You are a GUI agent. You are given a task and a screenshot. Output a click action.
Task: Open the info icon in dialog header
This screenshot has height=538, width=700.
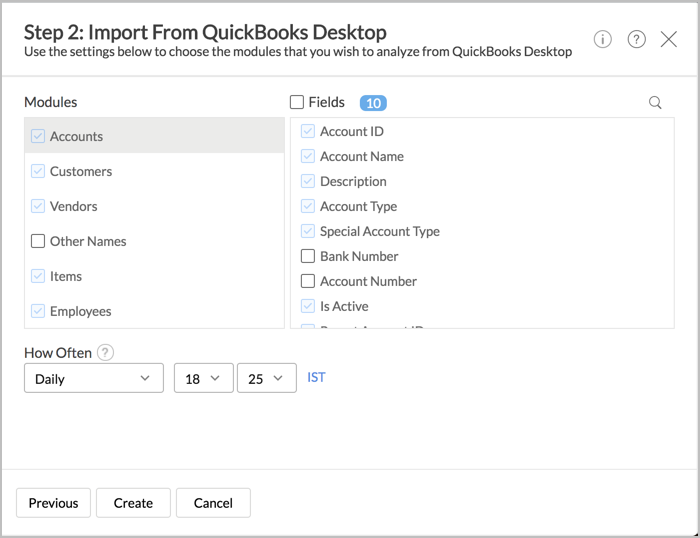click(602, 39)
